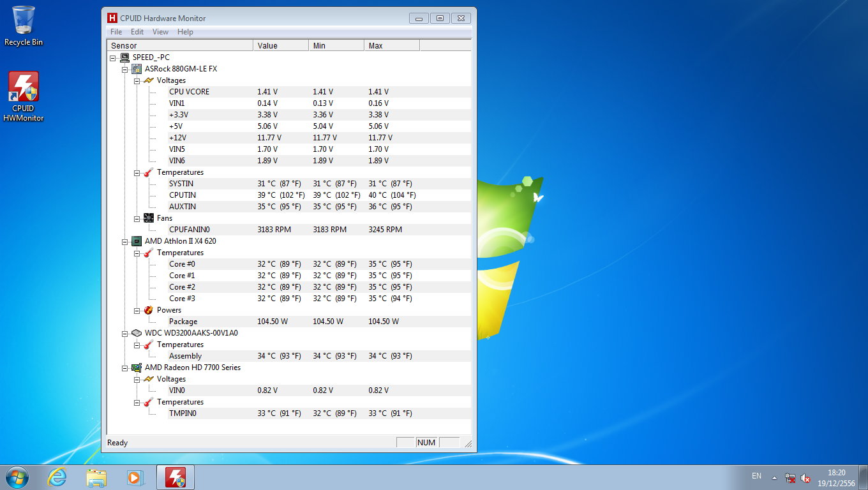
Task: Click the red H icon in the title bar
Action: [112, 18]
